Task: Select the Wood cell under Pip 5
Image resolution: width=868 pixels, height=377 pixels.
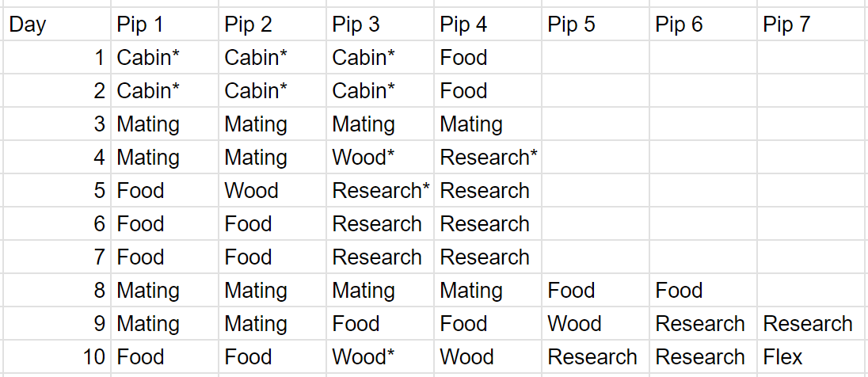Action: (595, 324)
